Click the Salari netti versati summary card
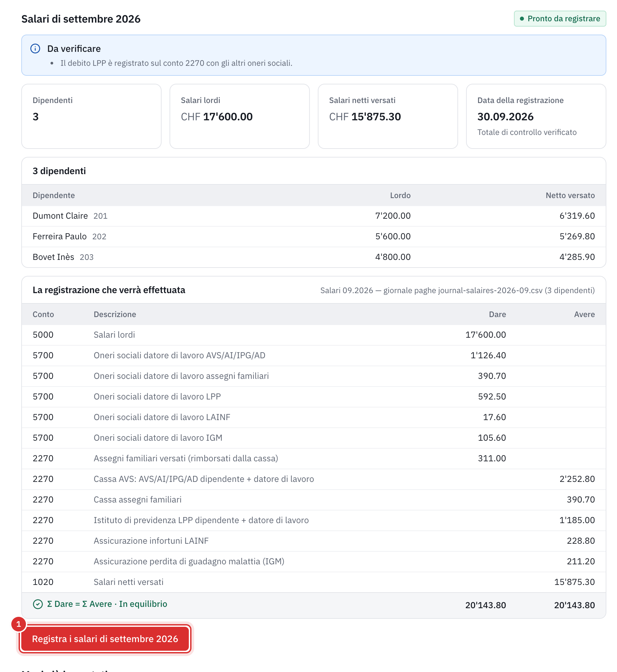This screenshot has width=617, height=672. (388, 116)
